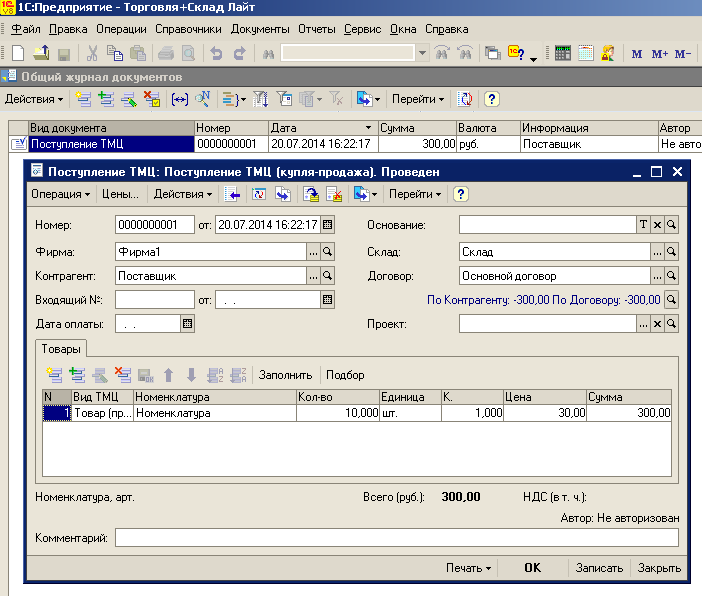This screenshot has width=702, height=596.
Task: Click the refresh icon in journal toolbar
Action: (x=465, y=99)
